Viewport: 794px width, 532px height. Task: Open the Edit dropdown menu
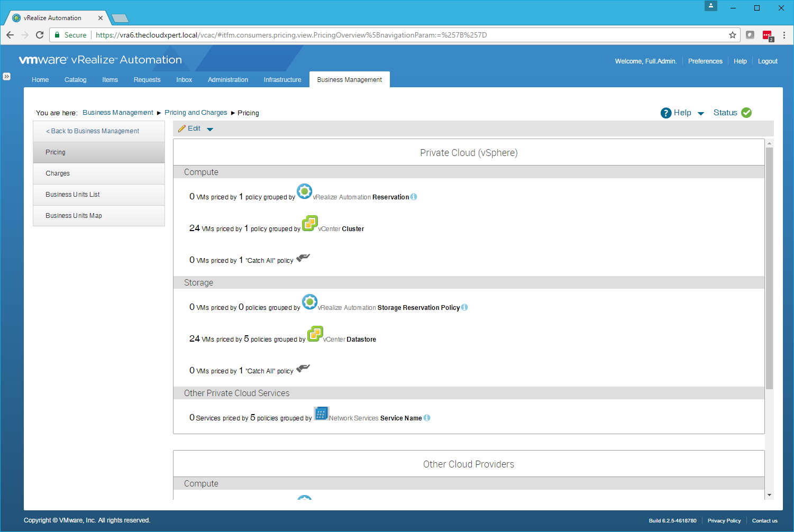pyautogui.click(x=210, y=129)
